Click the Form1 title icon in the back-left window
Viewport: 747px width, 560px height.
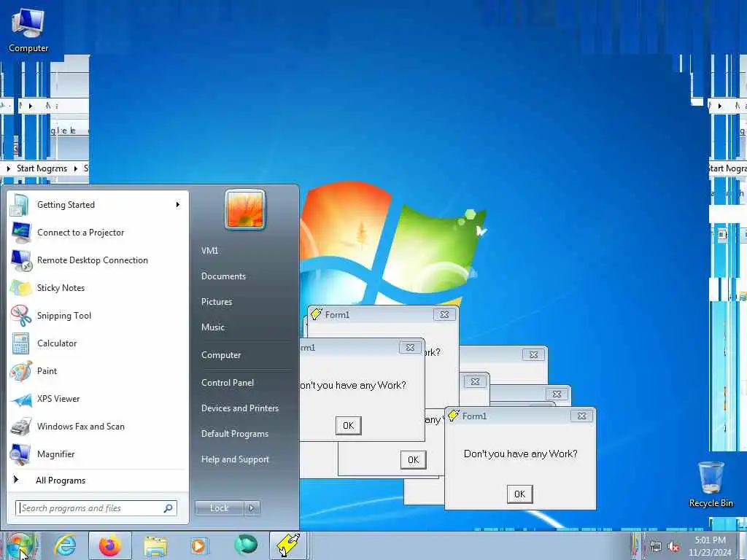click(x=317, y=314)
